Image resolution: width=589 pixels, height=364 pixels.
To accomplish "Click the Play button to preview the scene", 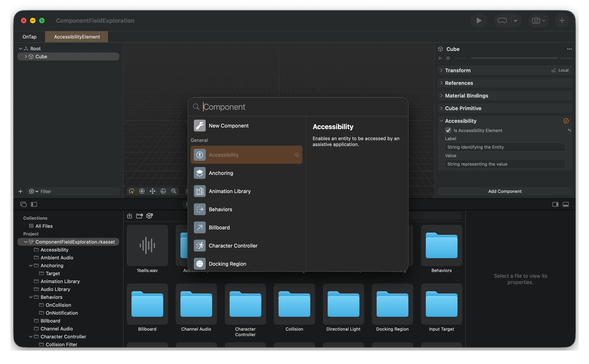I will [x=479, y=21].
